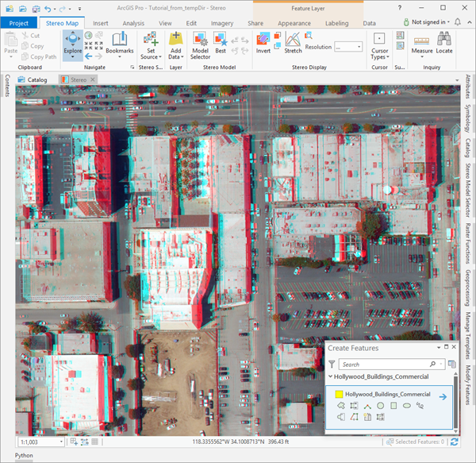Click the Full Extent globe icon
This screenshot has width=476, height=463.
(89, 36)
